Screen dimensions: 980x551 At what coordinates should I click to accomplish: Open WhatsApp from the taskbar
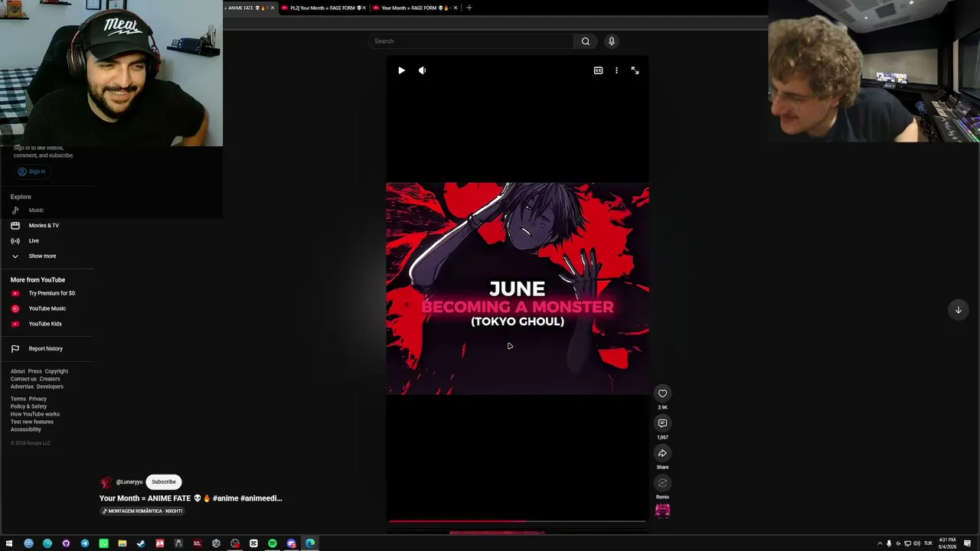click(x=103, y=543)
